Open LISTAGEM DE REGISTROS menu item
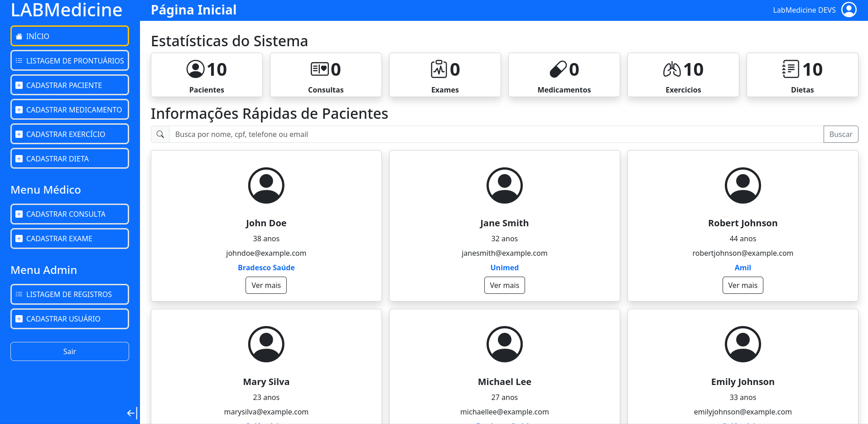 (70, 294)
